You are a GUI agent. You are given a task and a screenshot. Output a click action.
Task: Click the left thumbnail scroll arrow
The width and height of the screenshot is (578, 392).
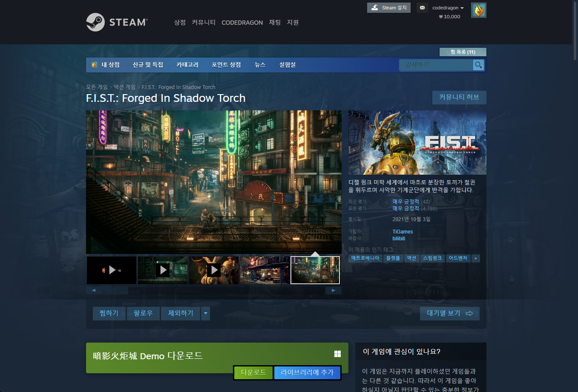coord(94,291)
